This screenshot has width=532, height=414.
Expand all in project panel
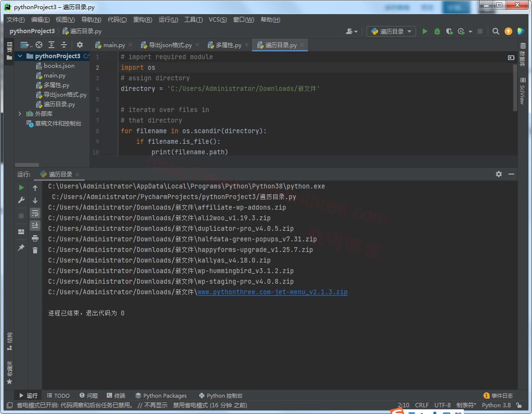pos(51,45)
